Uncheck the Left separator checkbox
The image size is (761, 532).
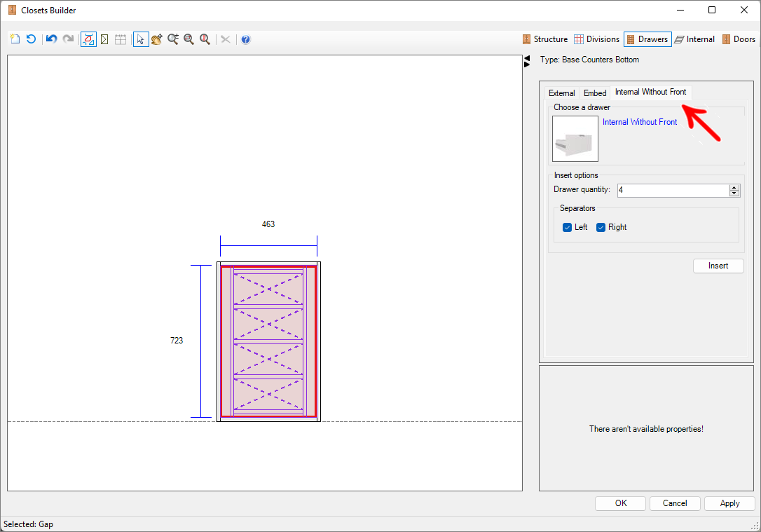567,227
